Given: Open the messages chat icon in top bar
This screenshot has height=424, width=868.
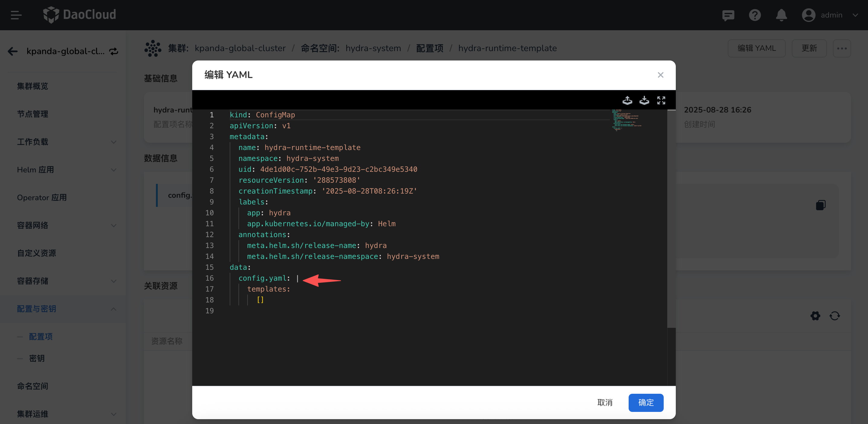Looking at the screenshot, I should tap(728, 15).
